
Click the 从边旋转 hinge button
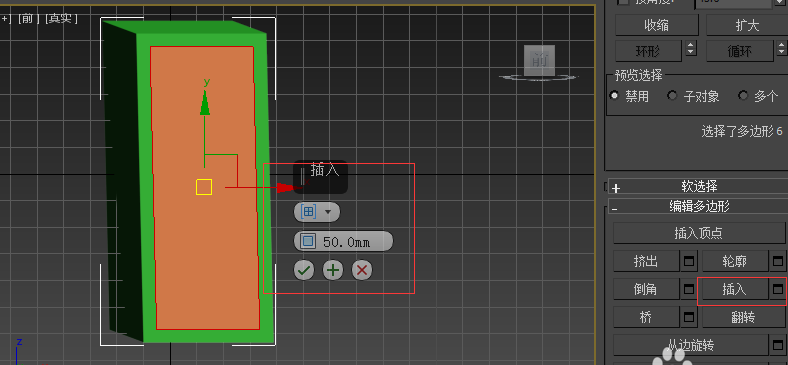click(x=691, y=345)
